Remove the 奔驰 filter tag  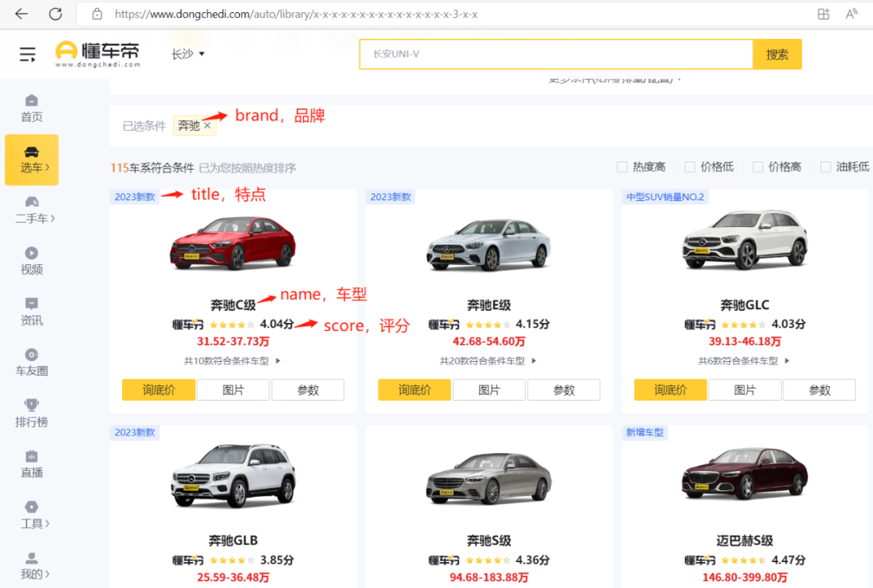[207, 126]
